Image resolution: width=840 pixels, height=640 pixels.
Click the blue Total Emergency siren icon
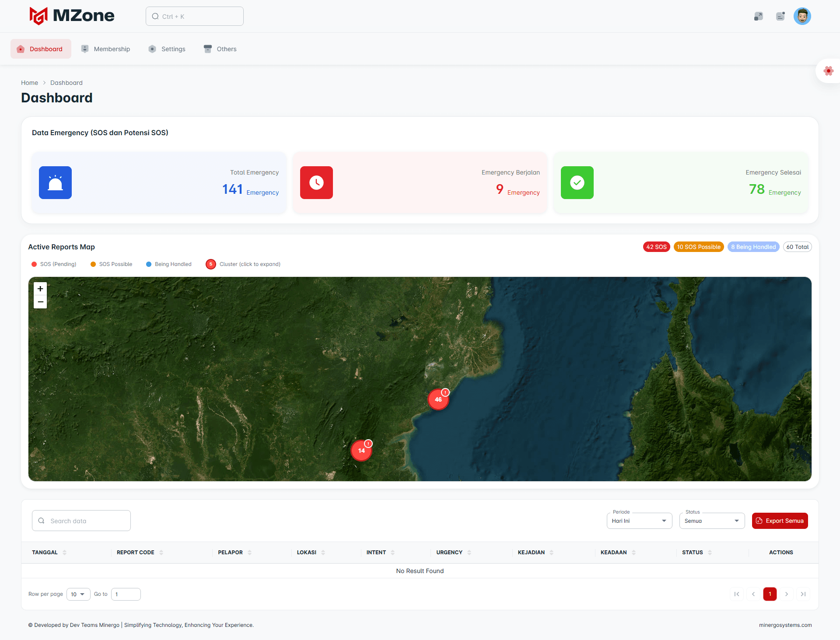(55, 182)
